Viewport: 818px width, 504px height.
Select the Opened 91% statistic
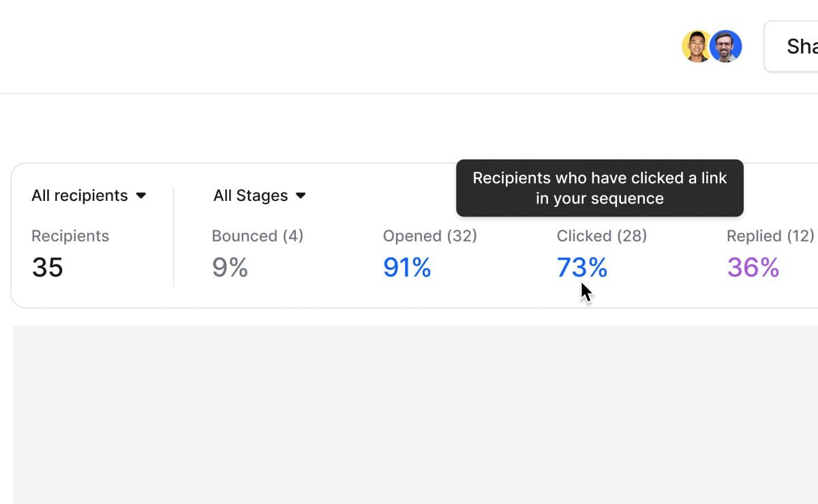[x=406, y=268]
